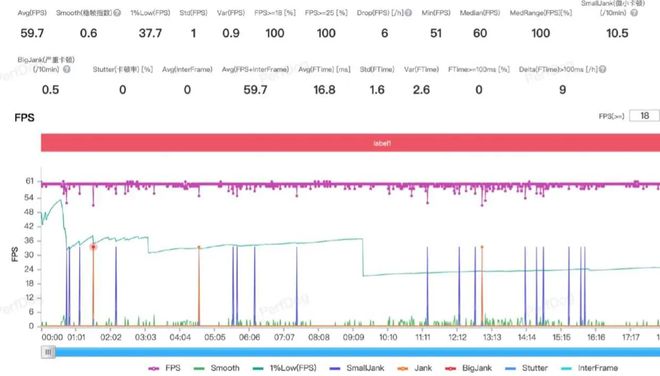Click the timeline zoom slider handle
Viewport: 660px width, 376px height.
click(48, 352)
